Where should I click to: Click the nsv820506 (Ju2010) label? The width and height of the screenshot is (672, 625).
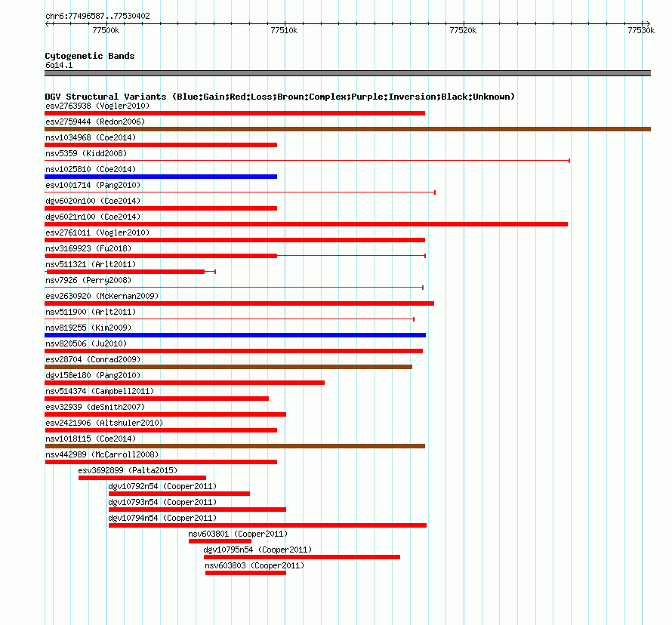click(x=86, y=343)
